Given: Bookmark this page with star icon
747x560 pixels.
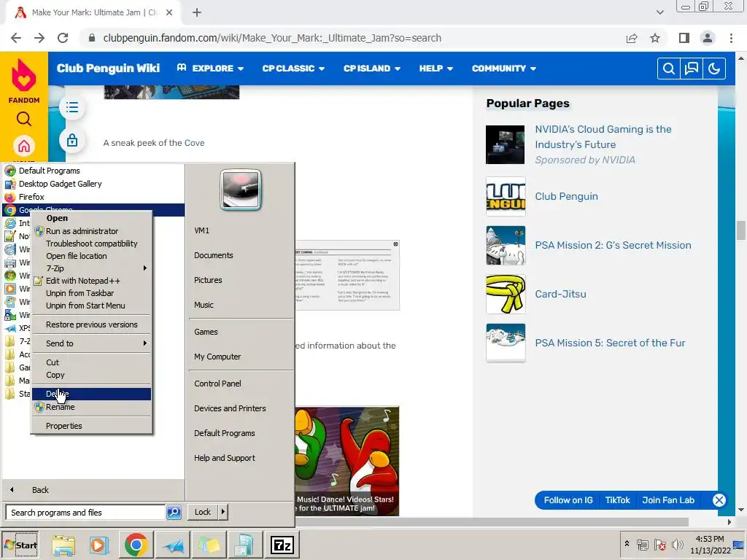Looking at the screenshot, I should [x=655, y=38].
